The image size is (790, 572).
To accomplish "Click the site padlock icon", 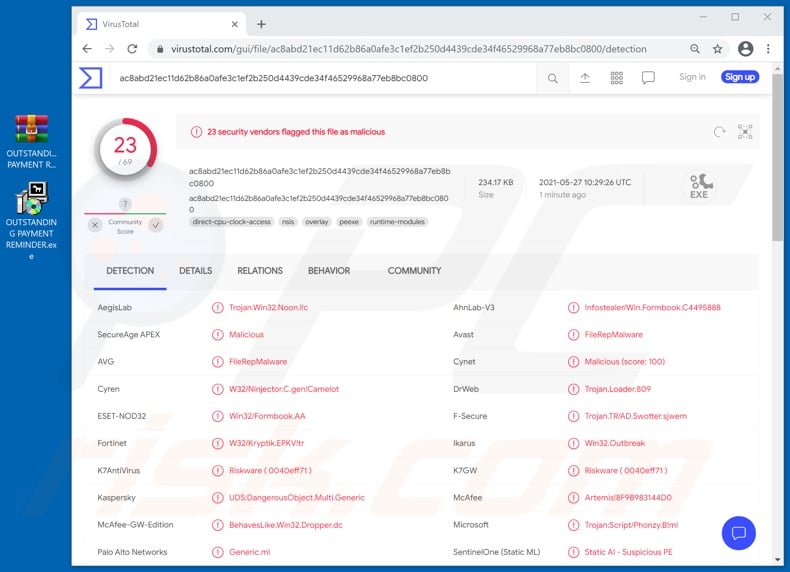I will coord(160,49).
